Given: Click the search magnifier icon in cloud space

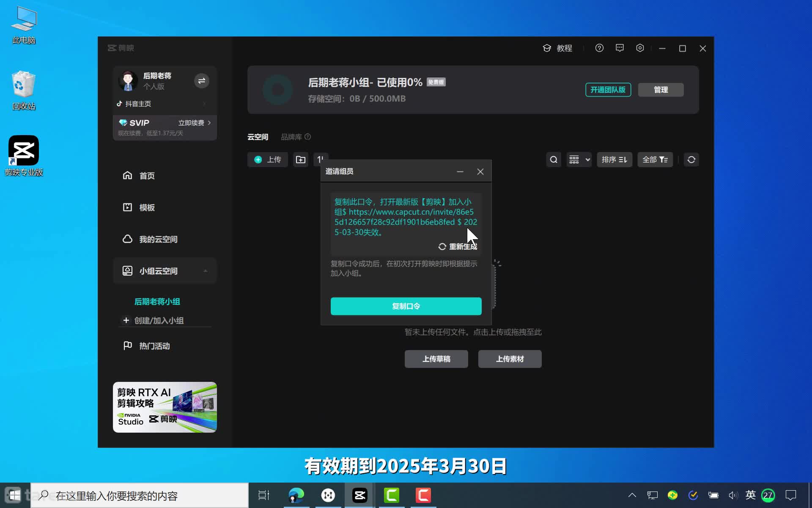Looking at the screenshot, I should click(x=554, y=160).
